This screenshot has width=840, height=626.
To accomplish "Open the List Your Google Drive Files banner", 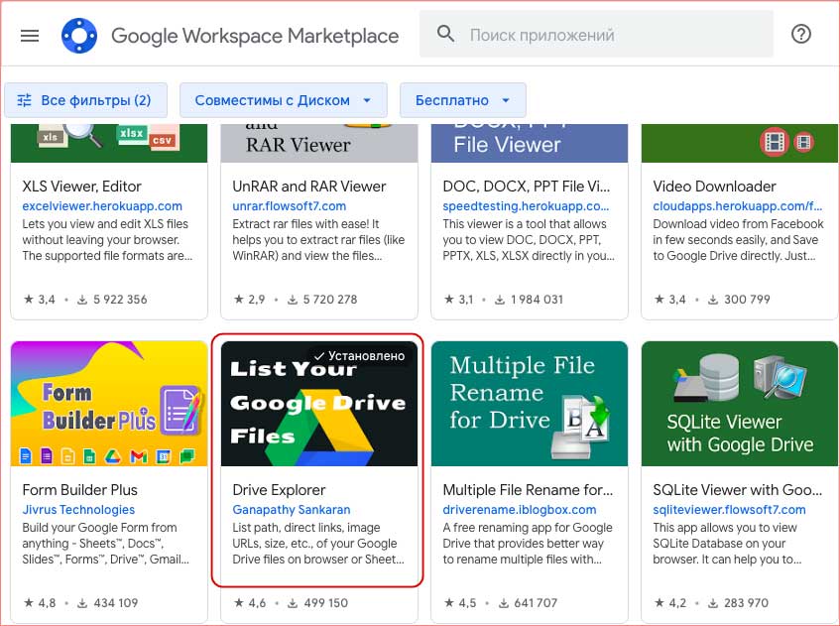I will 319,404.
